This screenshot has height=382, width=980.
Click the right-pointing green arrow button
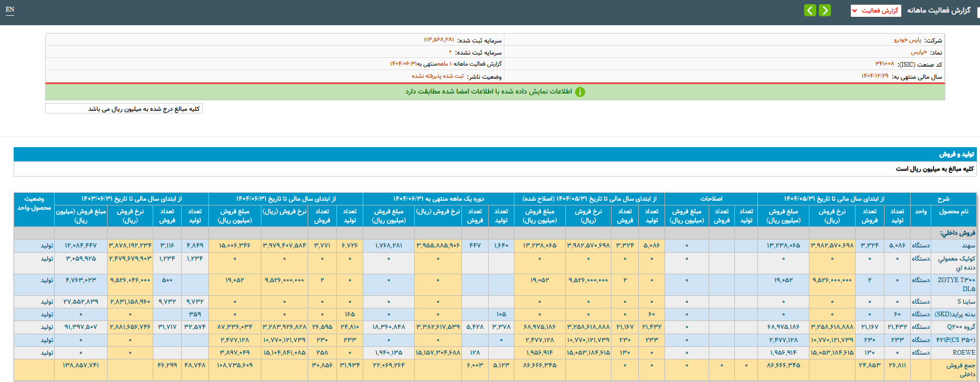(825, 11)
